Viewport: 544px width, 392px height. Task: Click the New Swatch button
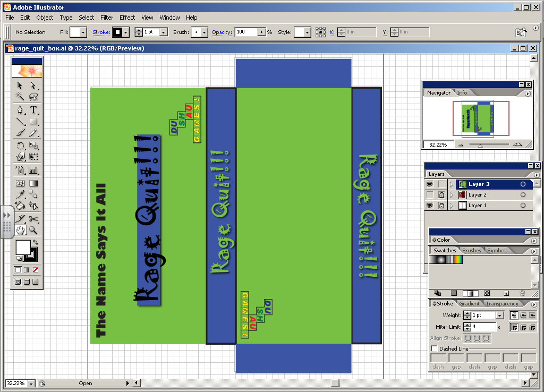click(506, 293)
